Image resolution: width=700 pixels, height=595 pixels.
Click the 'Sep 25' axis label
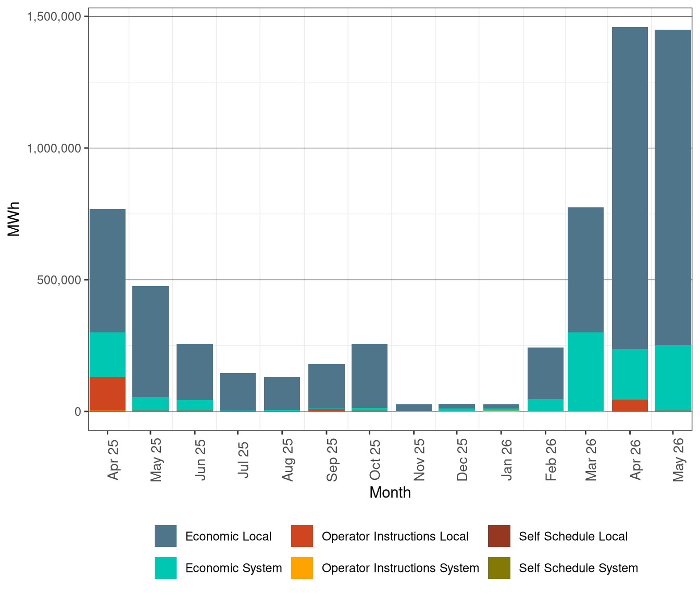tap(332, 460)
